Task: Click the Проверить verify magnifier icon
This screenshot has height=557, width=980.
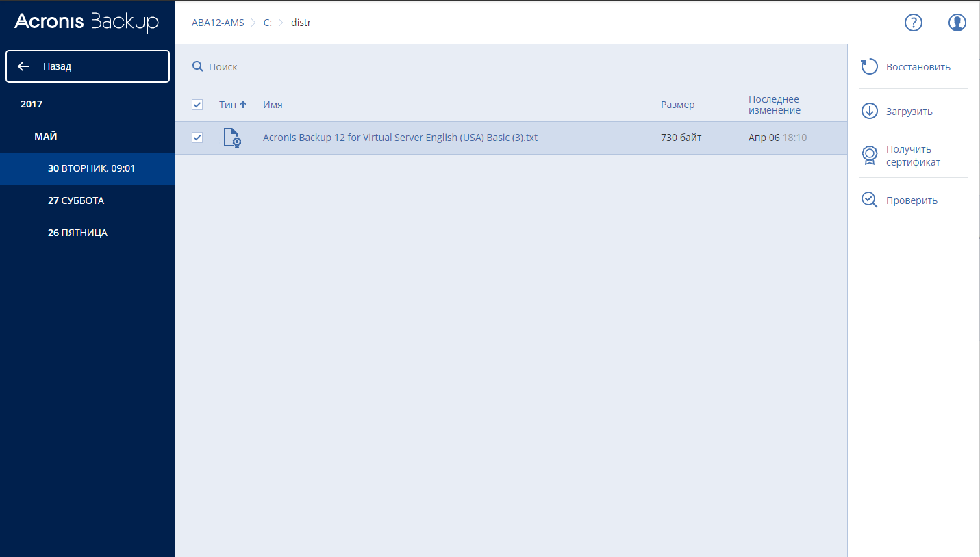Action: 869,200
